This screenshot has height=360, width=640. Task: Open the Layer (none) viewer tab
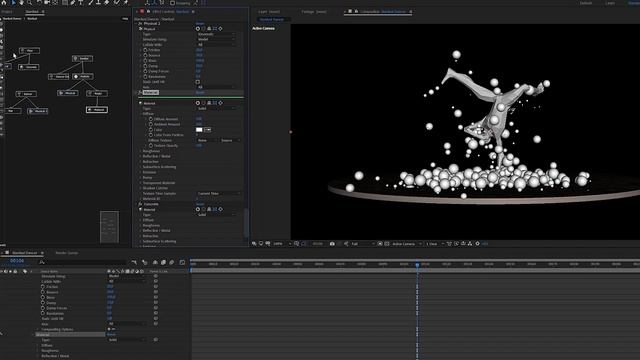tap(269, 12)
